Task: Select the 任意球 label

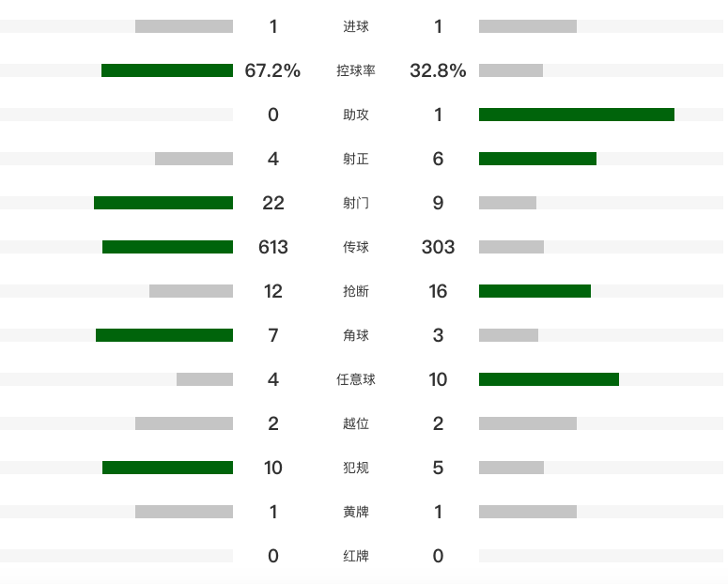Action: [x=356, y=379]
